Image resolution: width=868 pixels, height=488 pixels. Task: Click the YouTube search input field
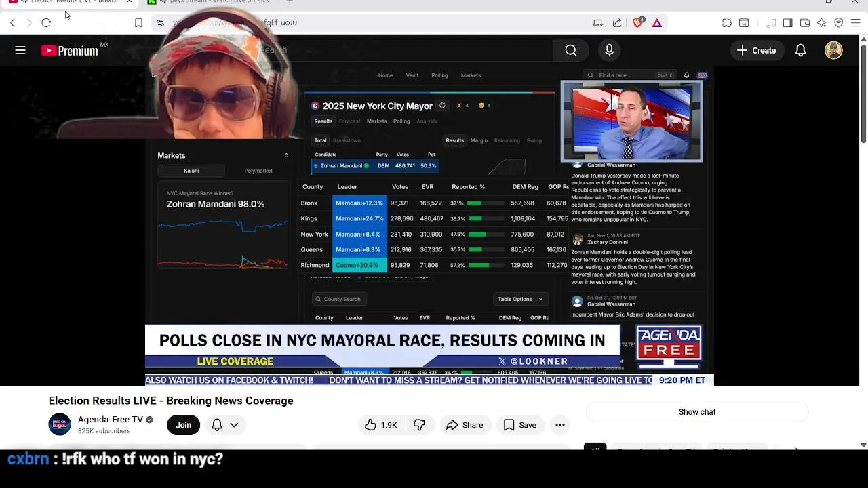coord(407,50)
